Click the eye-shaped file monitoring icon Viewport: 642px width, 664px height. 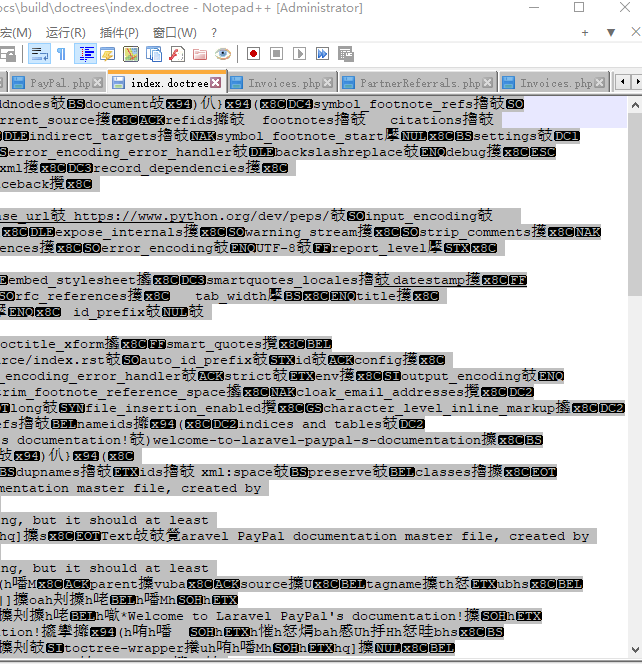point(222,54)
